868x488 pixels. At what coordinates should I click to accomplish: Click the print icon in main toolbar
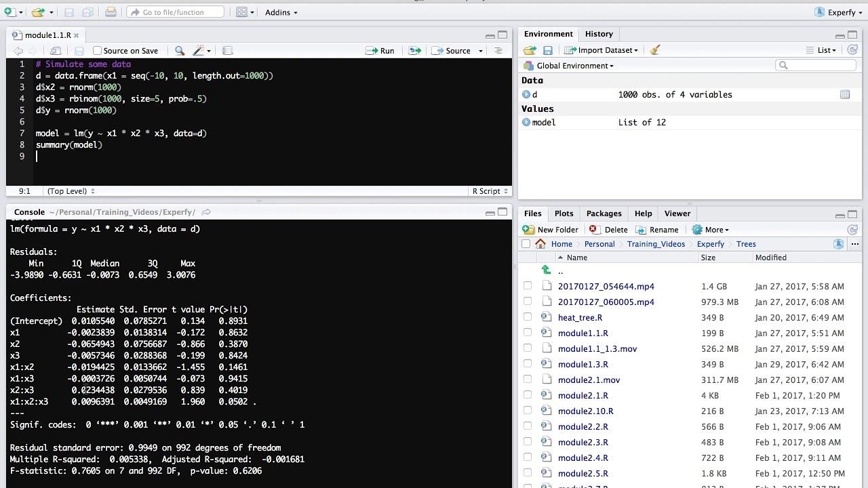(x=111, y=12)
